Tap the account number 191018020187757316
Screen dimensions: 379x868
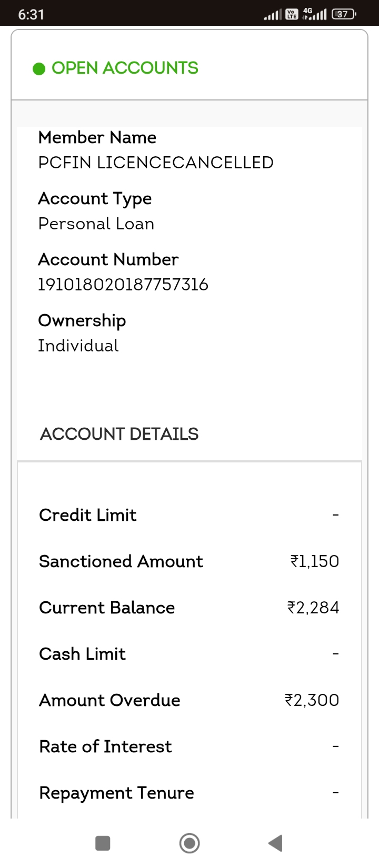123,285
